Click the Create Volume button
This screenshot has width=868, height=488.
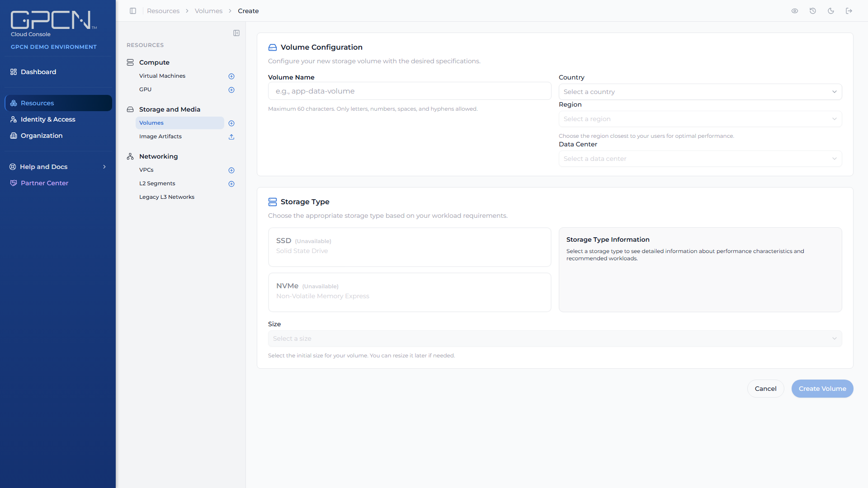(822, 389)
